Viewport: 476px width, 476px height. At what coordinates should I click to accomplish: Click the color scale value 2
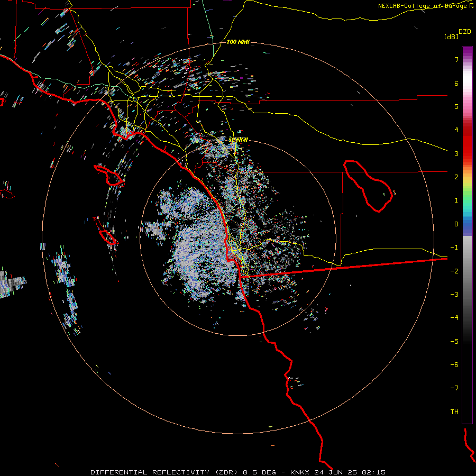(x=456, y=177)
